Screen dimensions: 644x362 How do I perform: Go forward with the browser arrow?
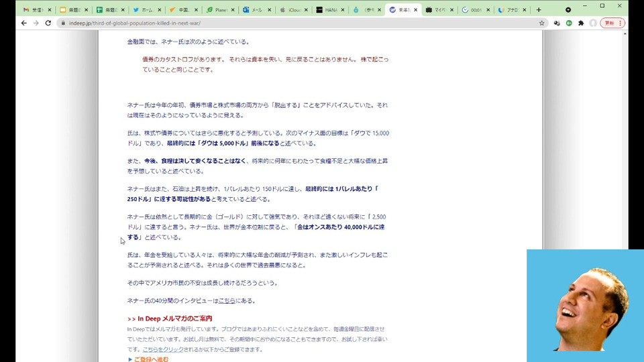point(36,23)
